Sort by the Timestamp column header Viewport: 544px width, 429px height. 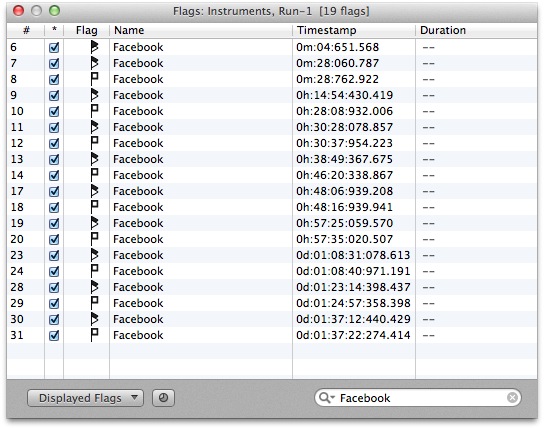click(354, 31)
